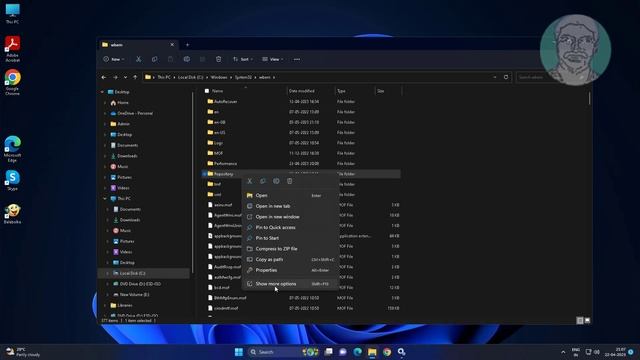The height and width of the screenshot is (360, 640).
Task: Select Properties in the context menu
Action: (x=291, y=270)
